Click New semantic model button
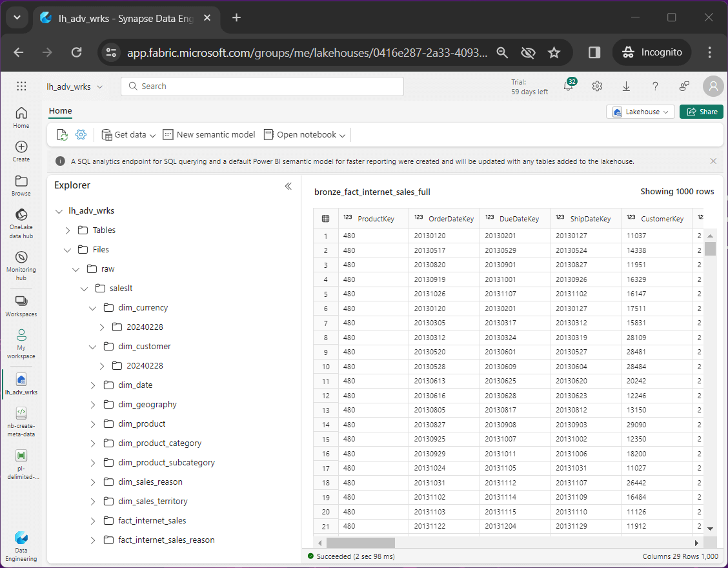This screenshot has width=728, height=568. point(209,135)
